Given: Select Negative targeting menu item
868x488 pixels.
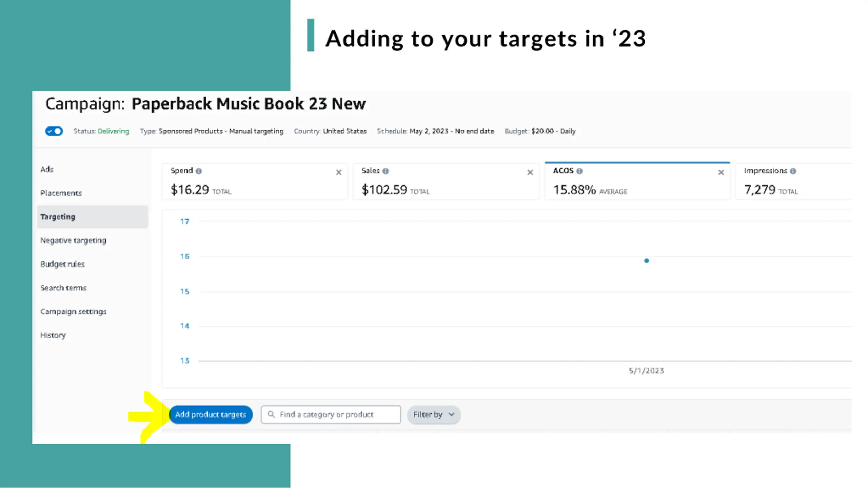Looking at the screenshot, I should coord(73,240).
